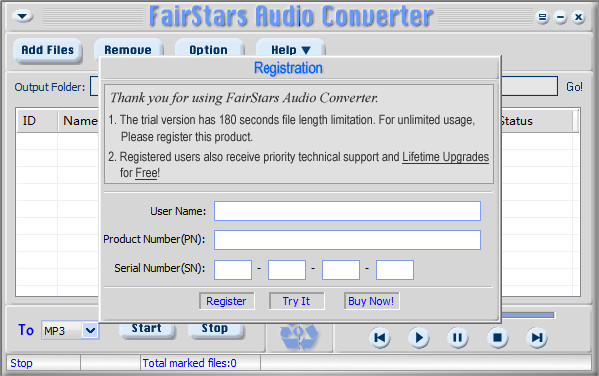This screenshot has width=599, height=376.
Task: Skip to next track icon
Action: [x=537, y=338]
